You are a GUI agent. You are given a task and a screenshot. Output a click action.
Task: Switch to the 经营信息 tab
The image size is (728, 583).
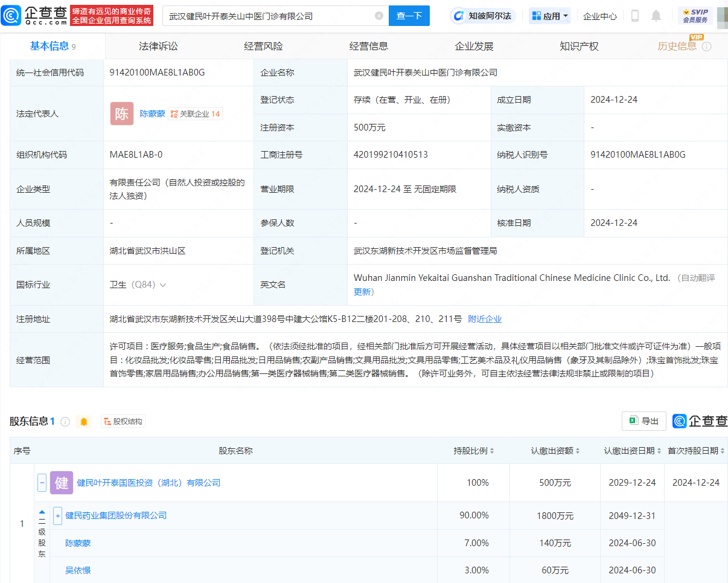click(369, 47)
